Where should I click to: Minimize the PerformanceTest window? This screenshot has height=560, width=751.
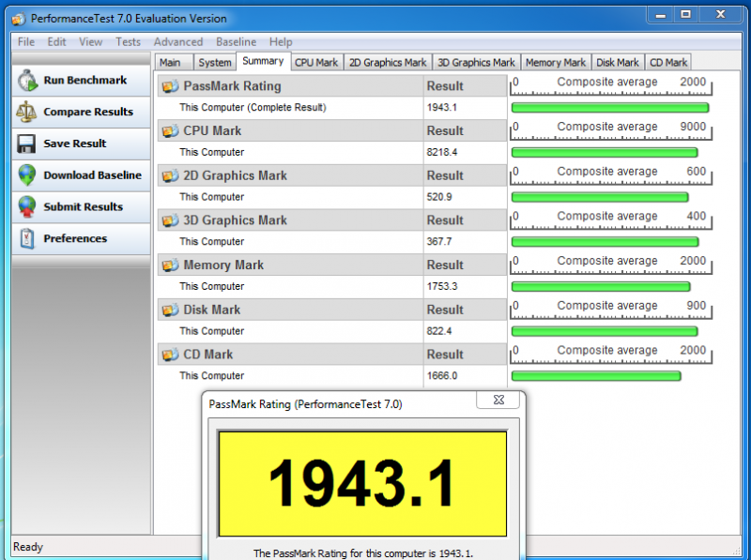pos(661,15)
